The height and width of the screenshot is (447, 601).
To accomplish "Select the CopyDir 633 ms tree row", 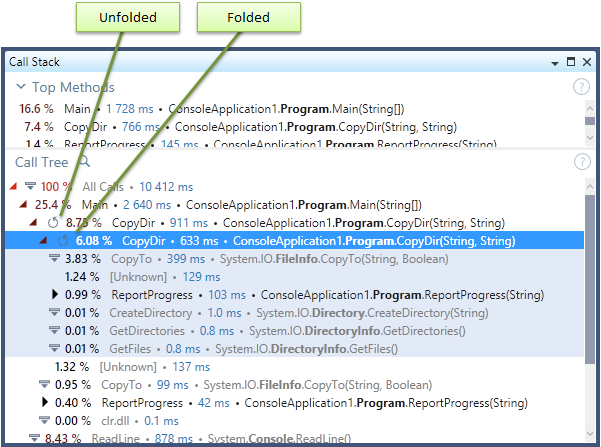I will tap(294, 241).
